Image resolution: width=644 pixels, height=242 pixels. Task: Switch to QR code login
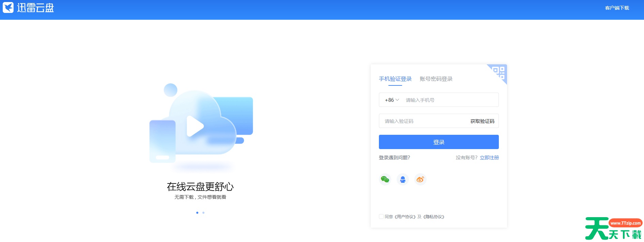499,72
